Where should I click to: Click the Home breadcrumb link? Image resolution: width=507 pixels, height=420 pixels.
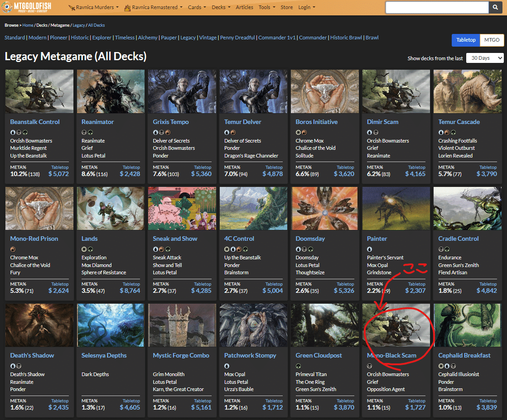point(28,25)
